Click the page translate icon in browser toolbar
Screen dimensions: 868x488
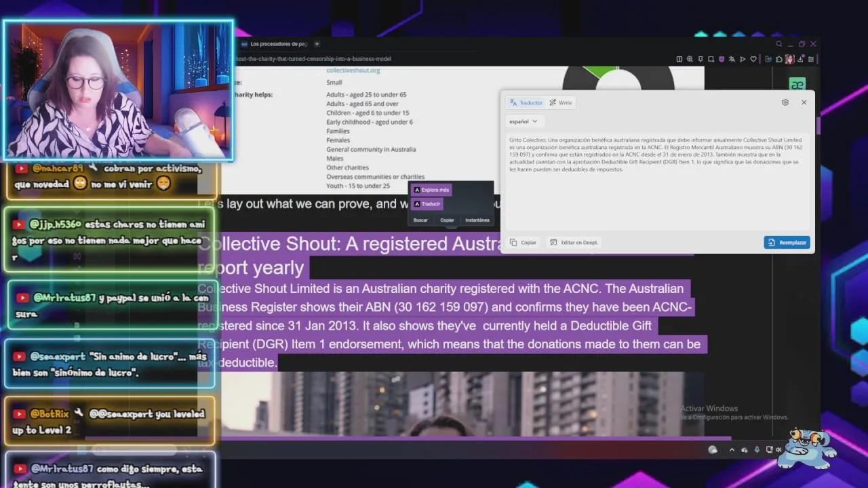coord(732,59)
